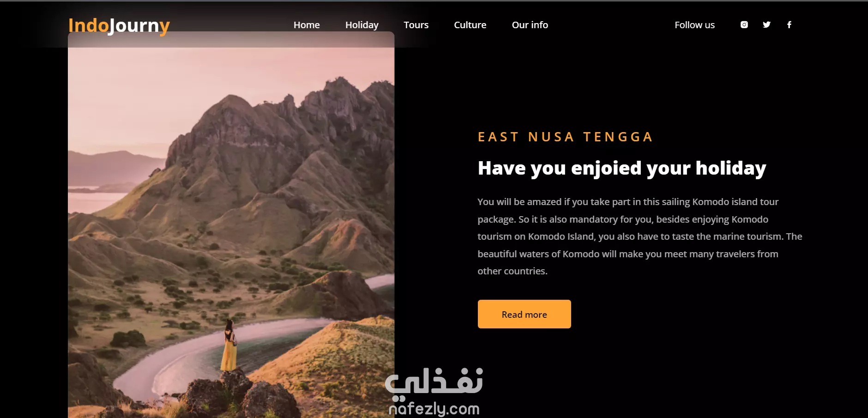Open Our info in navigation
Screen dimensions: 868x418
point(530,25)
